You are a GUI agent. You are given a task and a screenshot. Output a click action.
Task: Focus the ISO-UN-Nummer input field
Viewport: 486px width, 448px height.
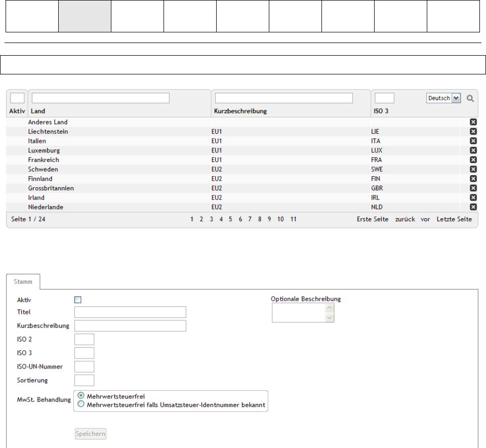(x=85, y=366)
